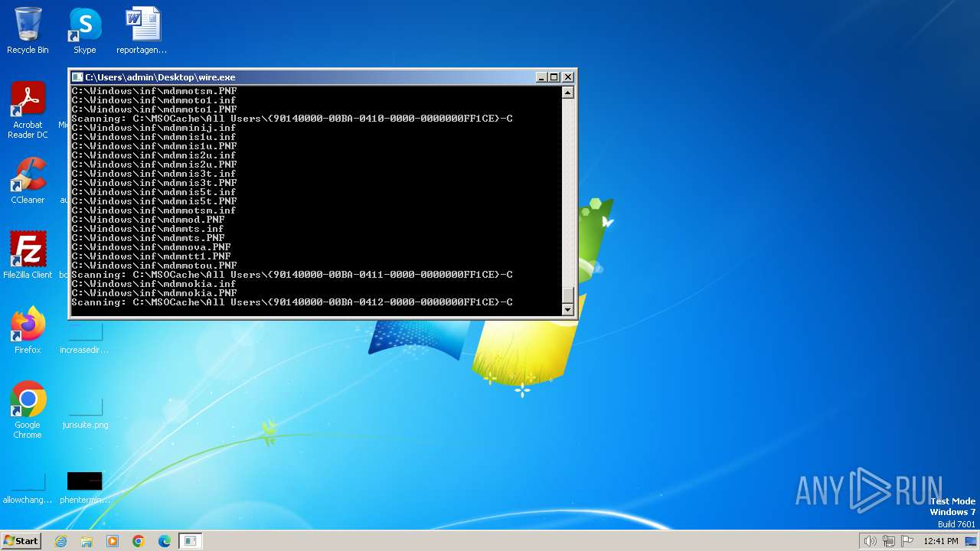
Task: Open network status tray icon
Action: click(889, 541)
